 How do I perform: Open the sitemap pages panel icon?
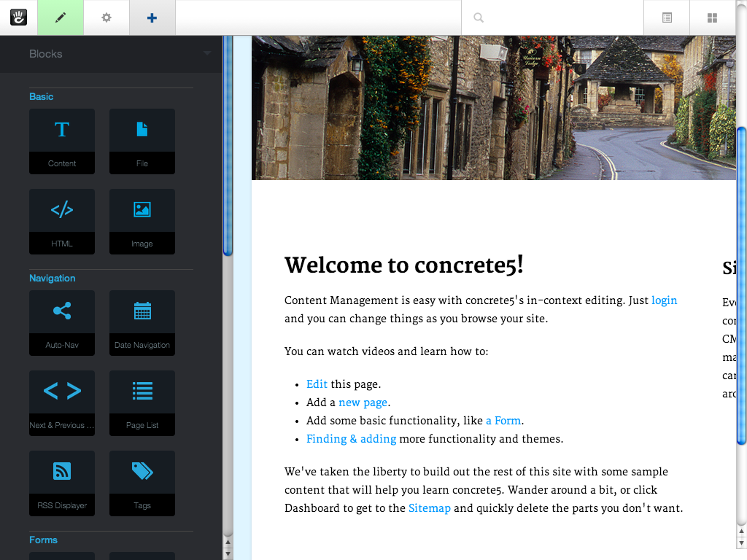667,17
